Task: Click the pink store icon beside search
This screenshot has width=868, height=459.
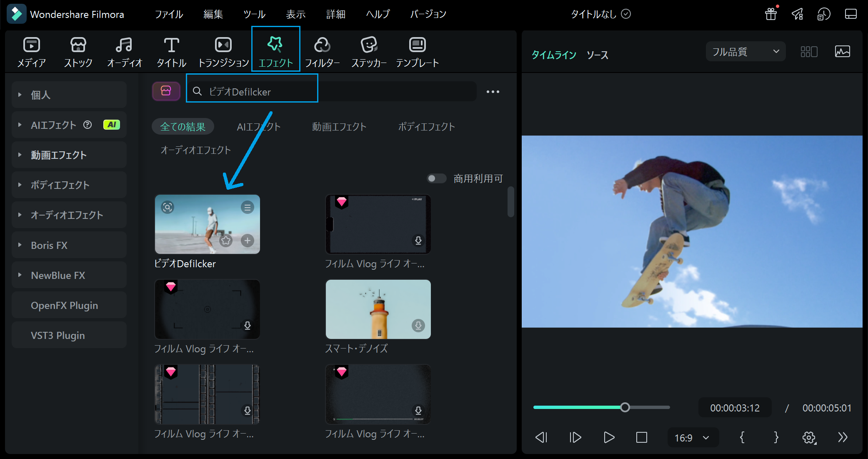Action: click(x=166, y=91)
